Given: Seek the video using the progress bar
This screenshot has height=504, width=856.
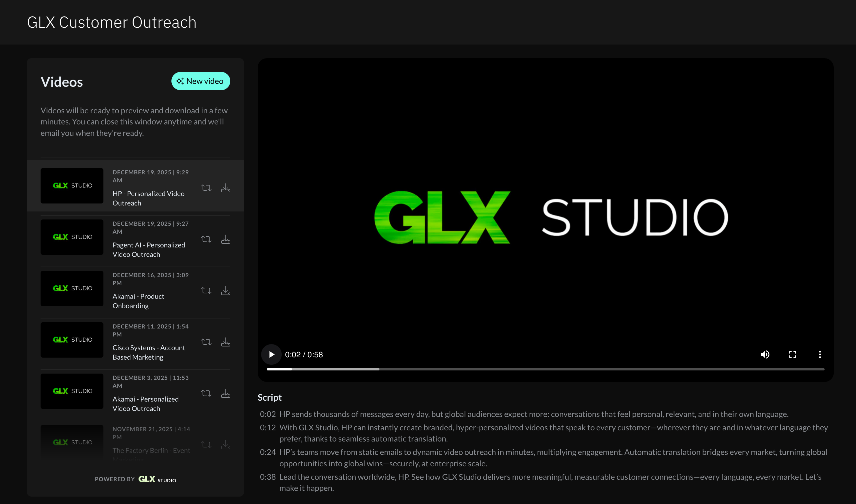Looking at the screenshot, I should (545, 369).
